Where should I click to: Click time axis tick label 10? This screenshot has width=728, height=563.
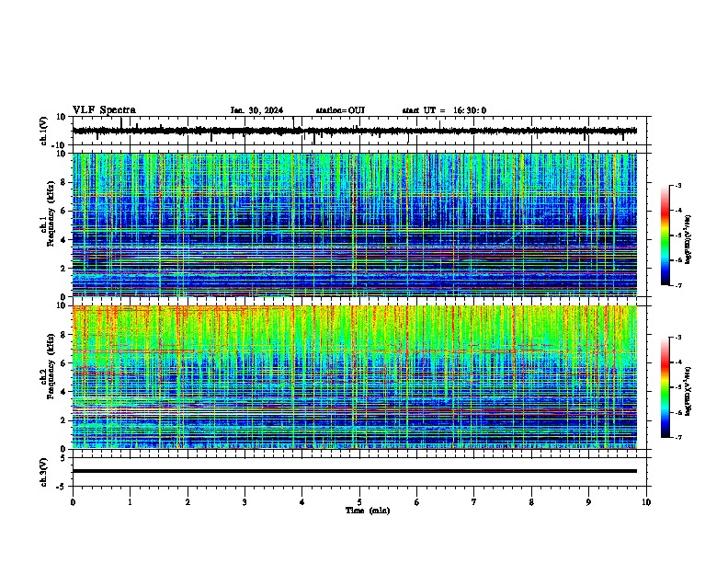point(646,501)
